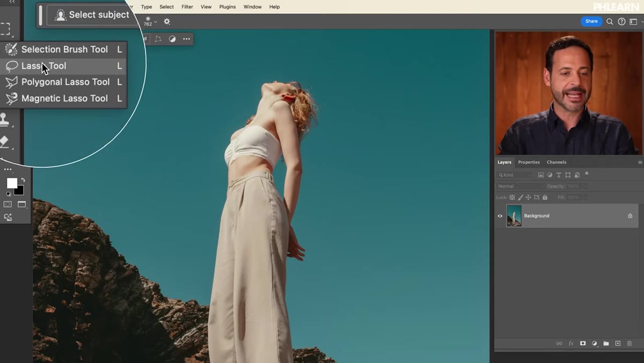644x363 pixels.
Task: Swap foreground and background colors
Action: click(x=23, y=180)
